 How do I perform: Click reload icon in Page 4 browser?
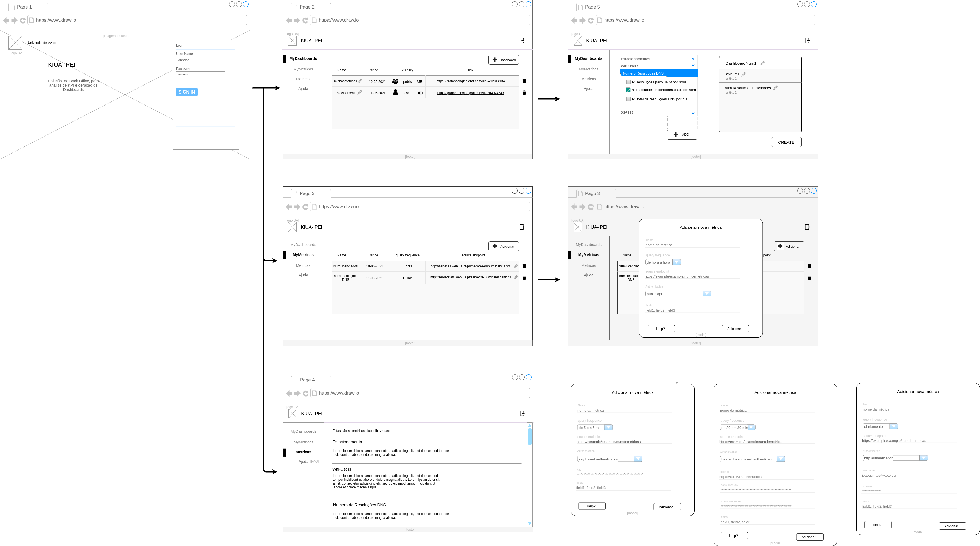(305, 393)
